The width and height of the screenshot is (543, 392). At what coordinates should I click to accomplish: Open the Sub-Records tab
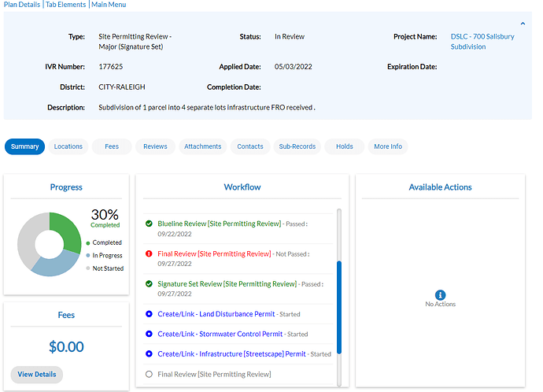(x=297, y=146)
